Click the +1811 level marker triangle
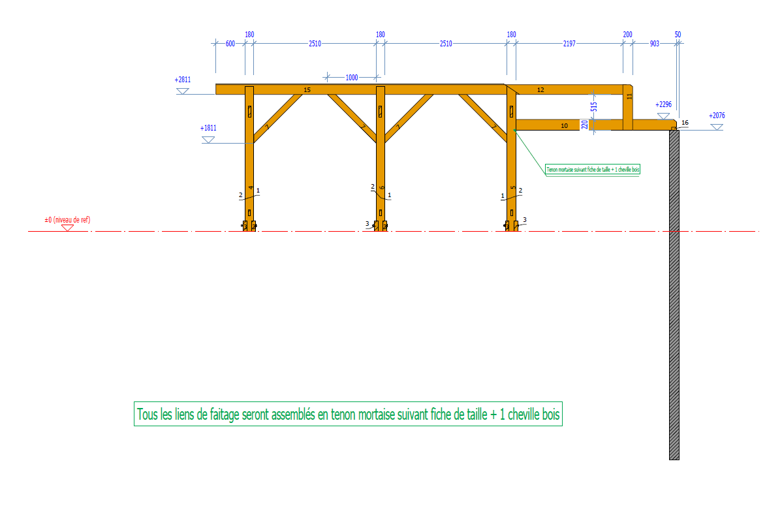Viewport: 782px width, 532px height. [x=208, y=140]
